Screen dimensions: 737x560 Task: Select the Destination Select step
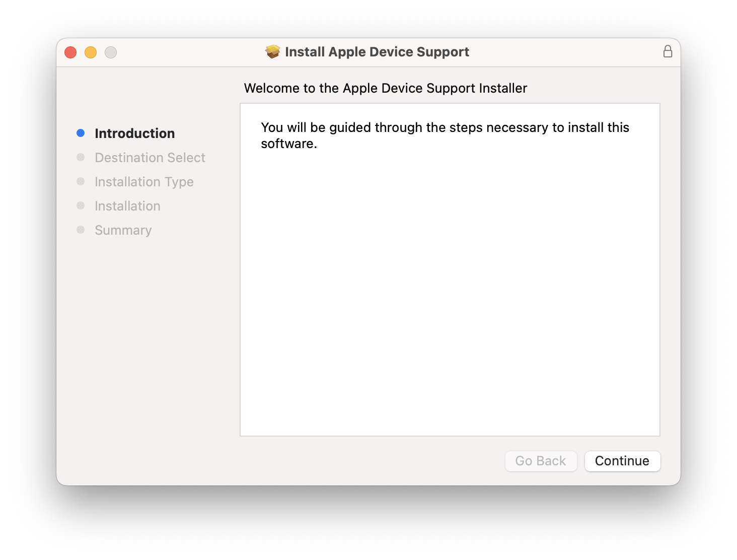pos(150,157)
